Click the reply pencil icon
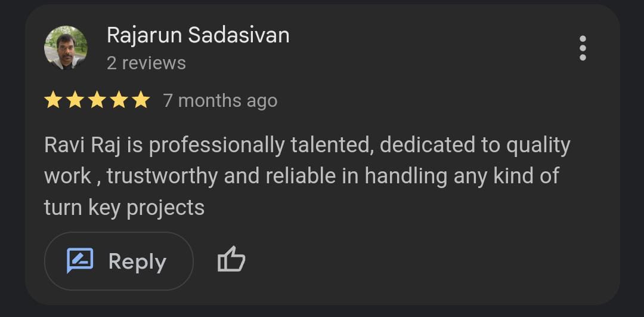The height and width of the screenshot is (317, 644). click(x=80, y=261)
